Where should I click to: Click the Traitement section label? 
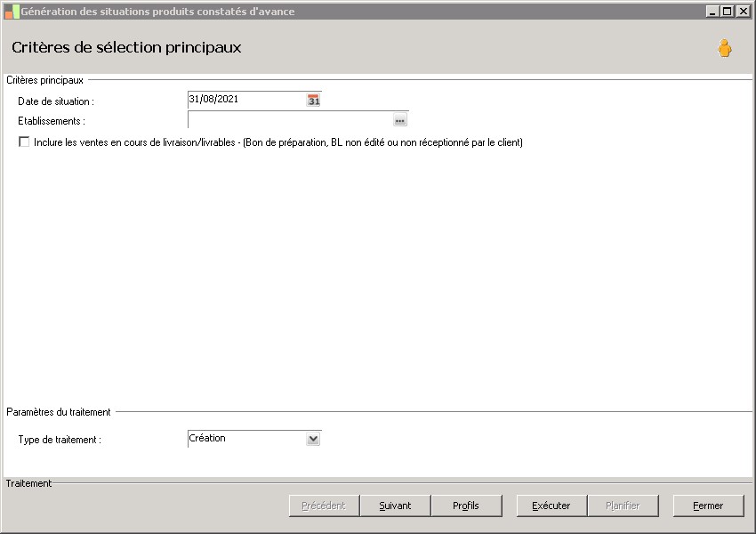pyautogui.click(x=28, y=483)
